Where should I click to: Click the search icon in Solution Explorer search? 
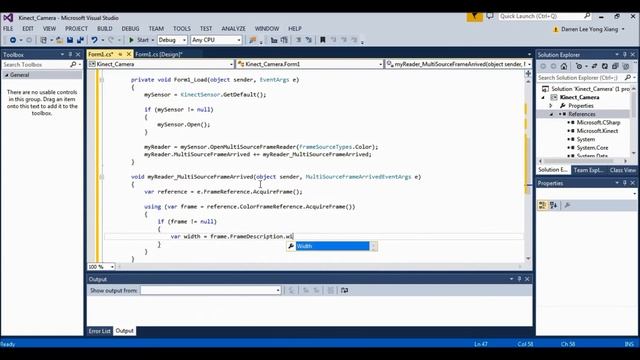627,78
